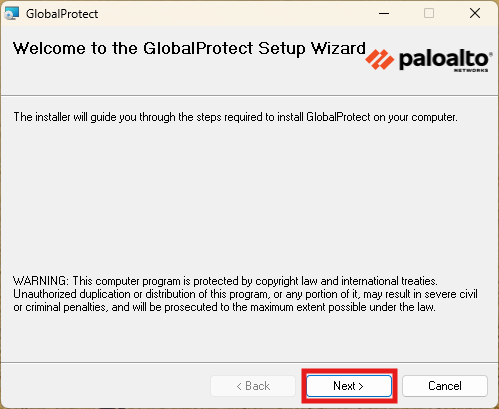Click the registered trademark symbol beside paloalto
This screenshot has width=499, height=409.
(490, 53)
